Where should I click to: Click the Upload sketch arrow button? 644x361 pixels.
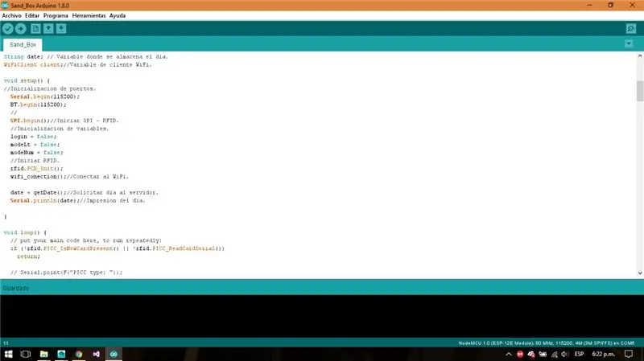coord(21,29)
